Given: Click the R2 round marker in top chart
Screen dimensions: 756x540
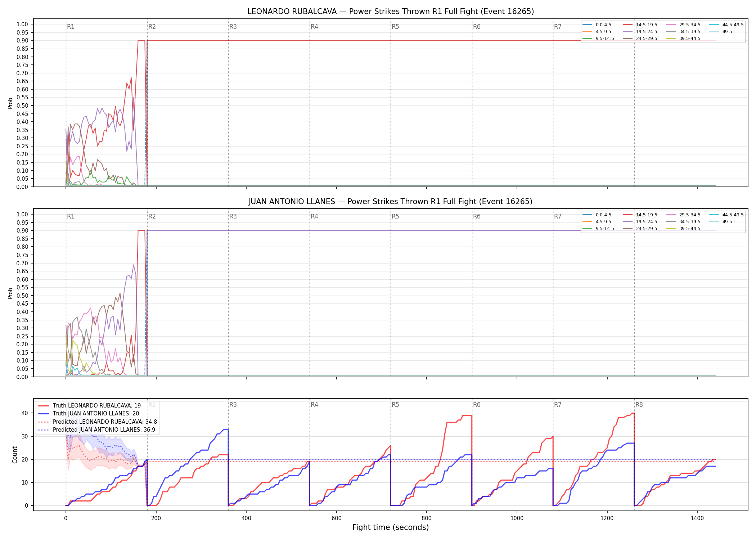Looking at the screenshot, I should tap(152, 27).
